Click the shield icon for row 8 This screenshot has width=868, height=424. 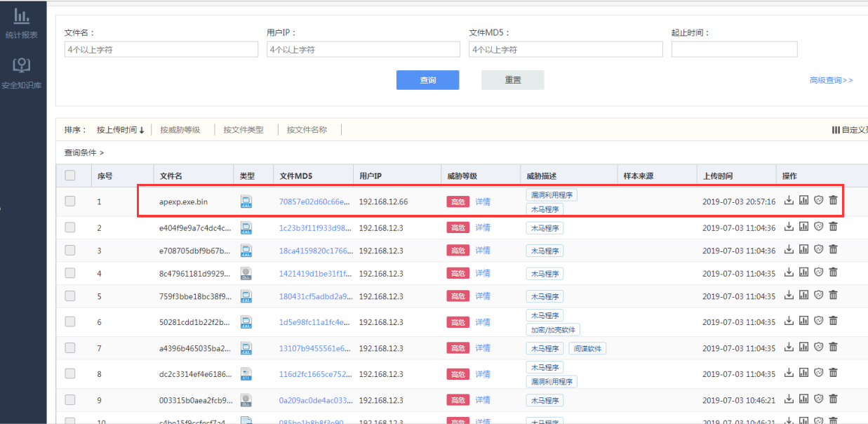pyautogui.click(x=818, y=373)
